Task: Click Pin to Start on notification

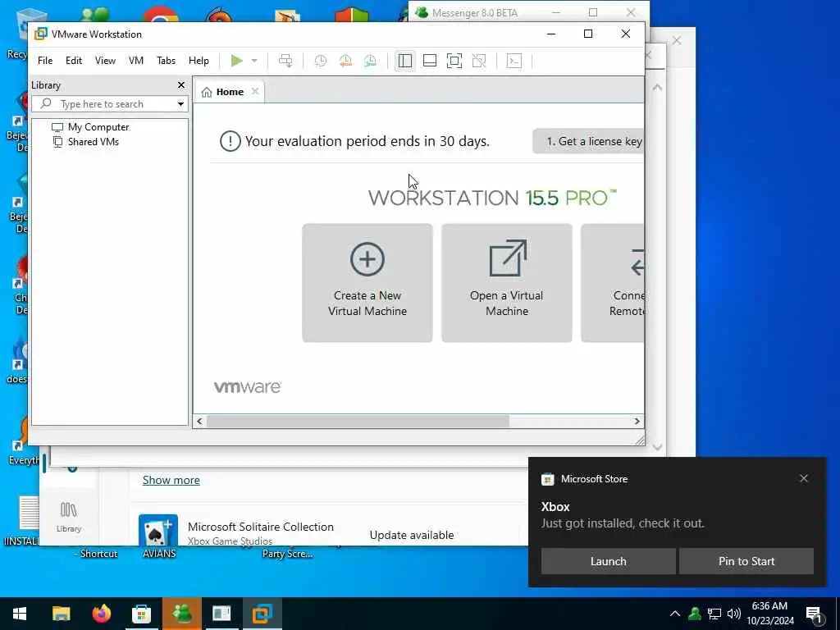Action: 746,561
